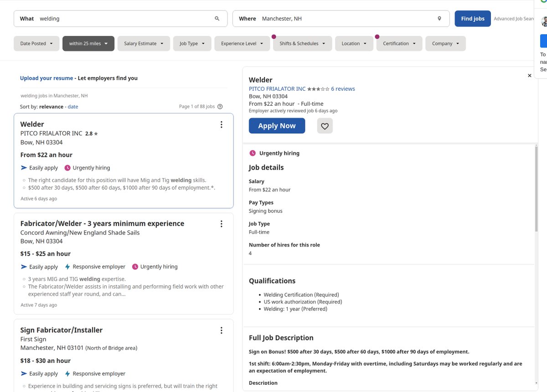Screen dimensions: 547x392
Task: Open the three-dot menu on Sign Fabricator/Installer card
Action: pos(222,330)
